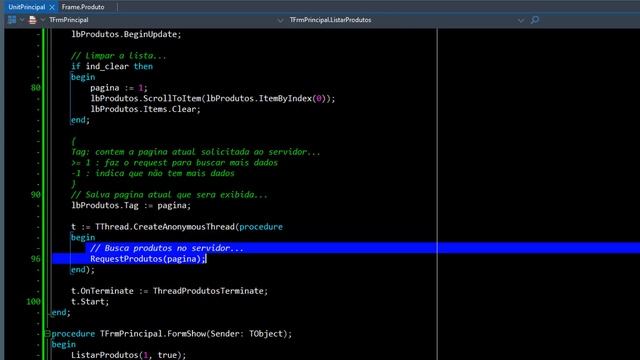Click the 'begin' under 'if ind_clear then'

coord(83,77)
